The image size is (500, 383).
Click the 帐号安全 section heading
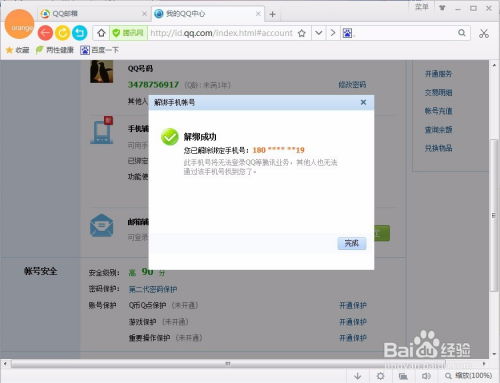pos(40,271)
